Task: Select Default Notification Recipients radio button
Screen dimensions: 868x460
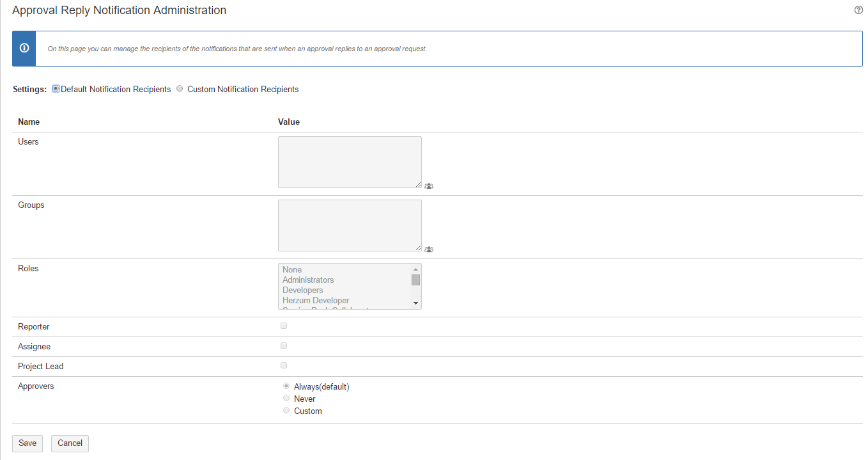Action: 56,89
